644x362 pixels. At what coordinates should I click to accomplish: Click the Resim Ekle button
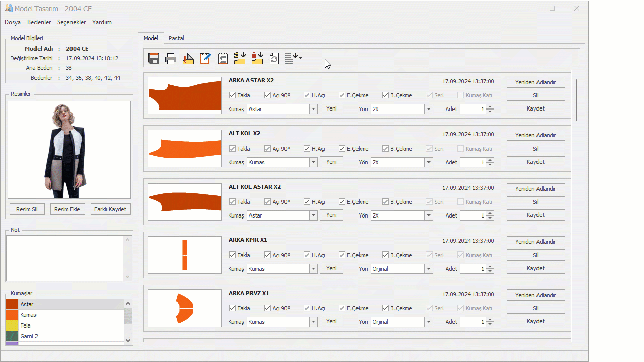pos(67,209)
